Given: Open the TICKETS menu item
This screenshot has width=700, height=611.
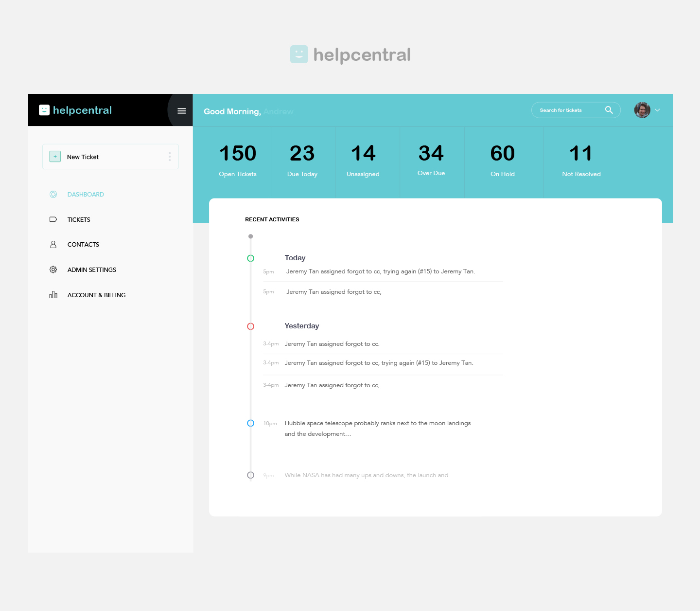Looking at the screenshot, I should point(79,219).
